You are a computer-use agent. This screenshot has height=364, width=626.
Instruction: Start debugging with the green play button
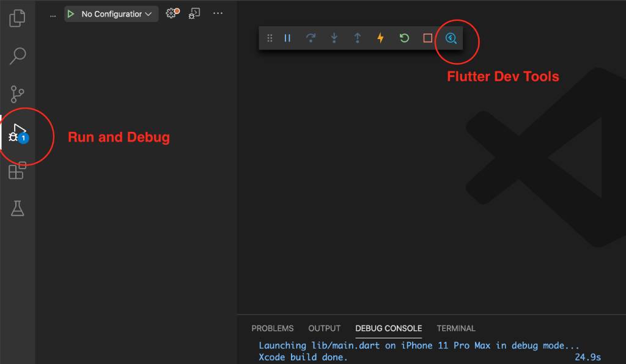[x=71, y=14]
